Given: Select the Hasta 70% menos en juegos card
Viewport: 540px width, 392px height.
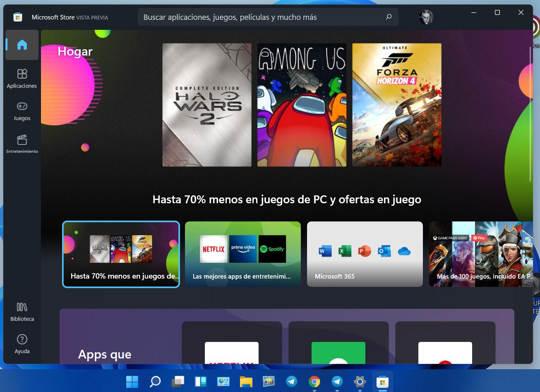Looking at the screenshot, I should click(x=121, y=254).
